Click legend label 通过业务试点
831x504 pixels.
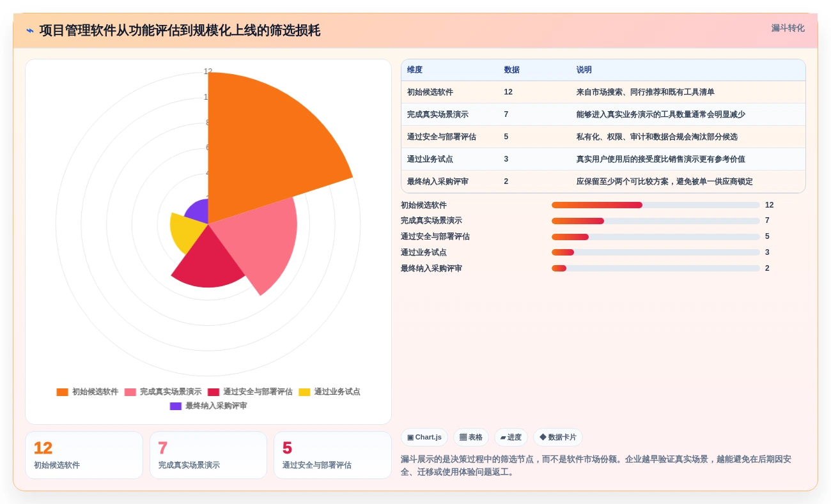pos(337,392)
